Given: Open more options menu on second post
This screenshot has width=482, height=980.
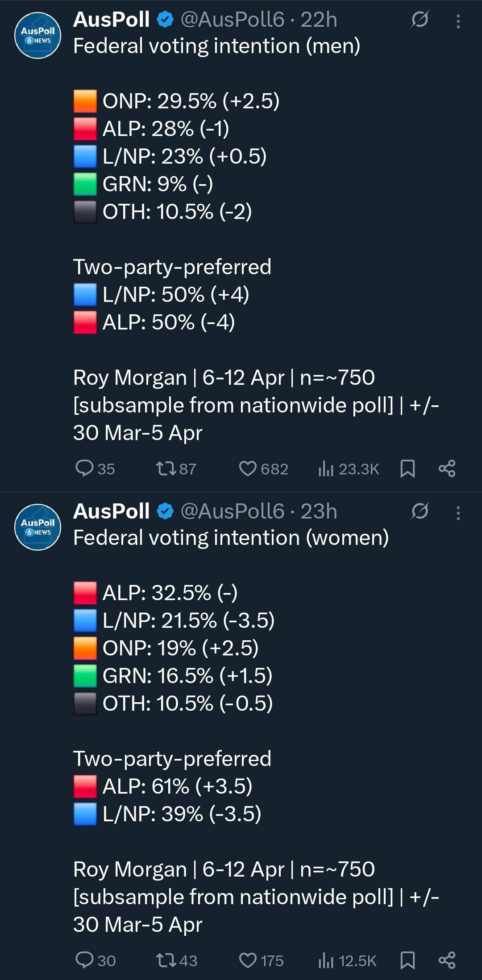Looking at the screenshot, I should pos(458,513).
